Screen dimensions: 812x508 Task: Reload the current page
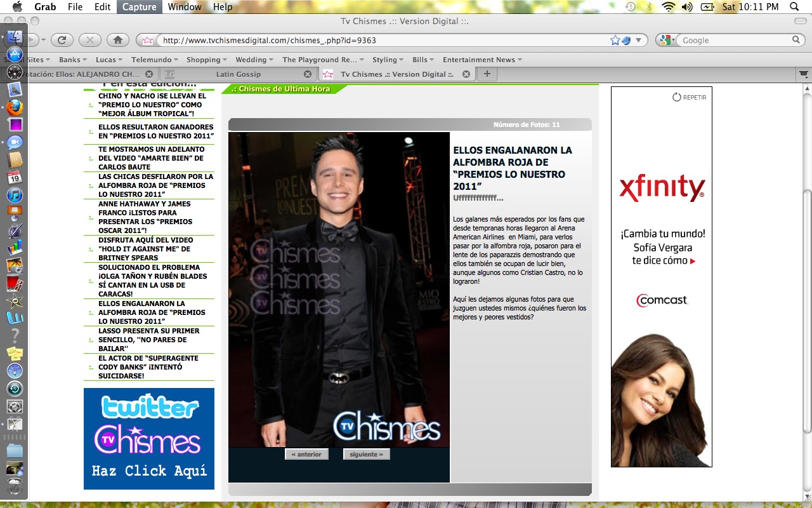coord(62,40)
